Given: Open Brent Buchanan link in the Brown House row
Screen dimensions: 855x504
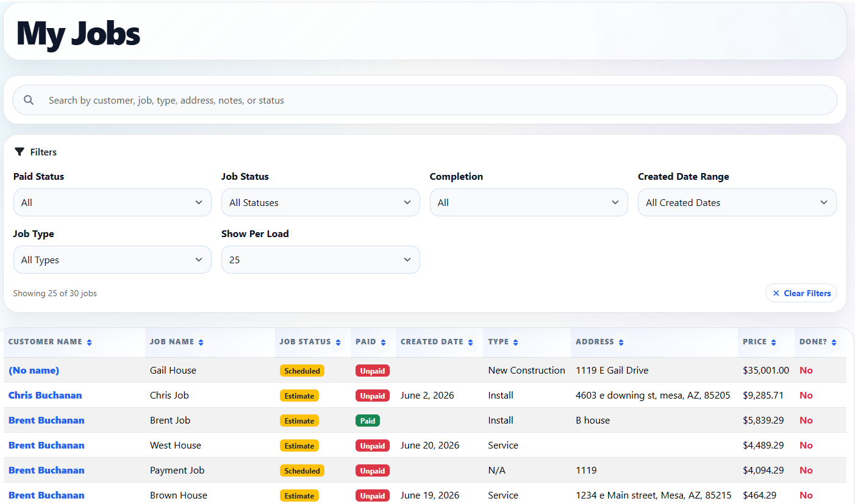Looking at the screenshot, I should click(46, 495).
